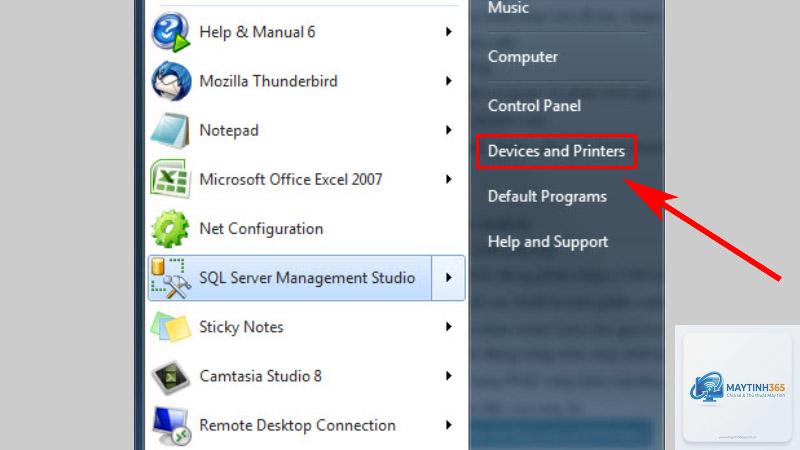Open Help and Support

pos(547,242)
